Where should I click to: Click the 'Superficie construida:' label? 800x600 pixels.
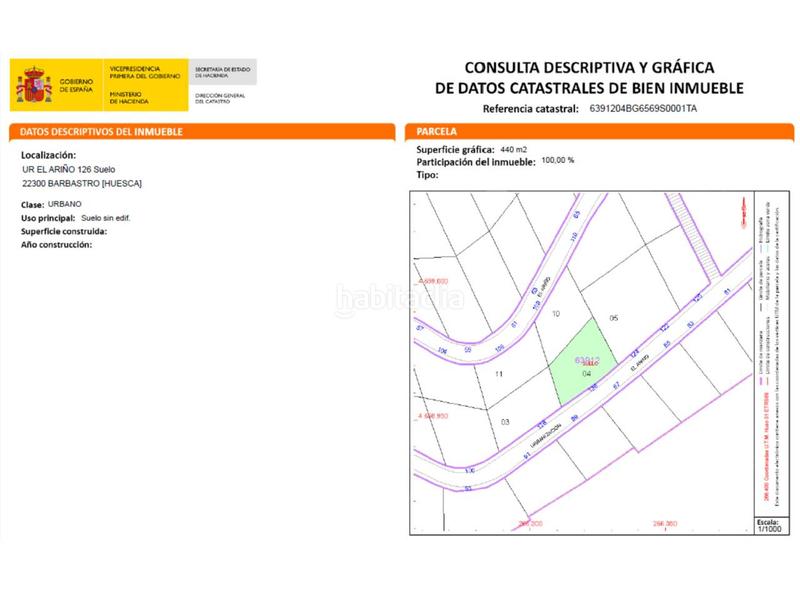point(64,231)
